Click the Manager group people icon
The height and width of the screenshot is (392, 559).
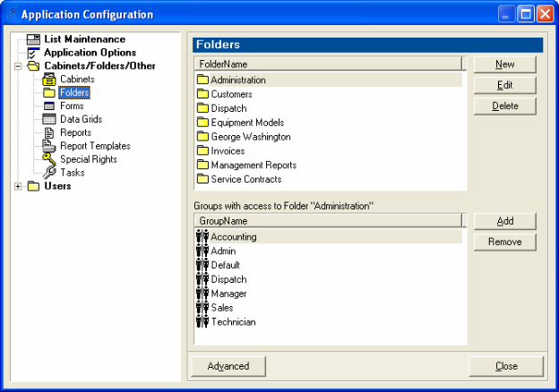click(x=202, y=294)
